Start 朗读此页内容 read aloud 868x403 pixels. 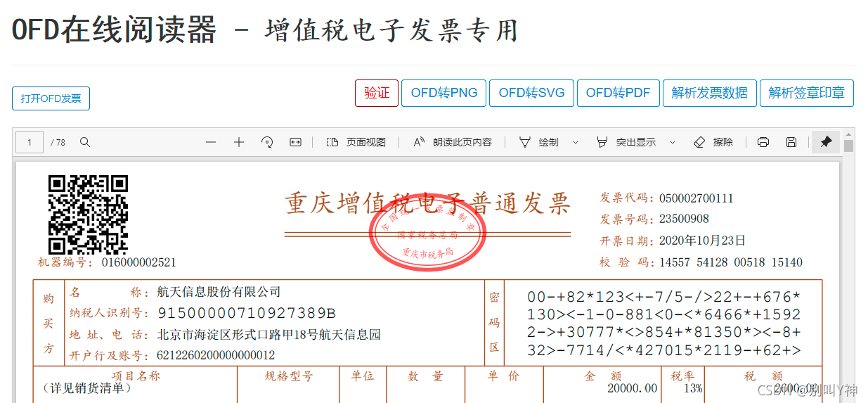pyautogui.click(x=453, y=142)
